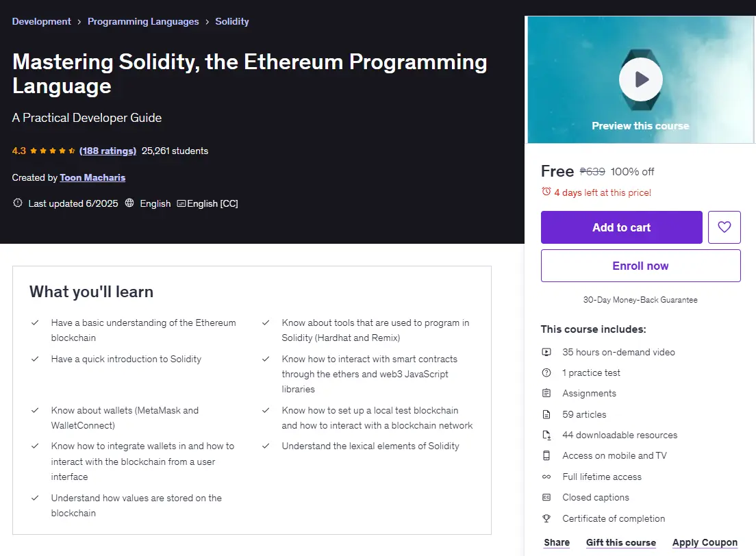Click 35 hours on-demand video text
Image resolution: width=756 pixels, height=556 pixels.
[x=618, y=352]
